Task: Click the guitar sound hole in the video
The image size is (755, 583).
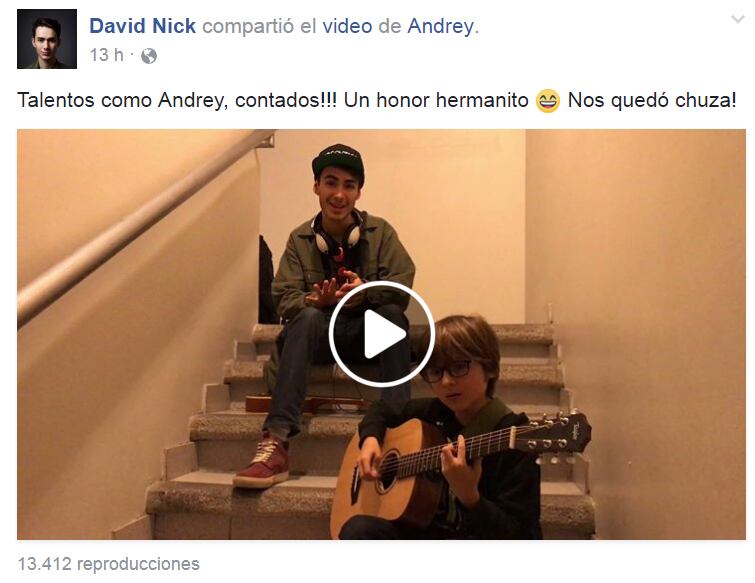Action: (x=388, y=471)
